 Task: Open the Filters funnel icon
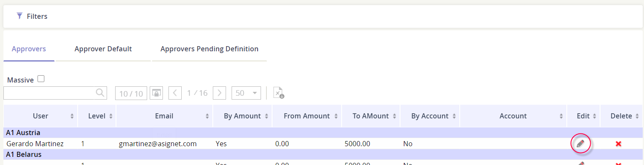pyautogui.click(x=19, y=16)
